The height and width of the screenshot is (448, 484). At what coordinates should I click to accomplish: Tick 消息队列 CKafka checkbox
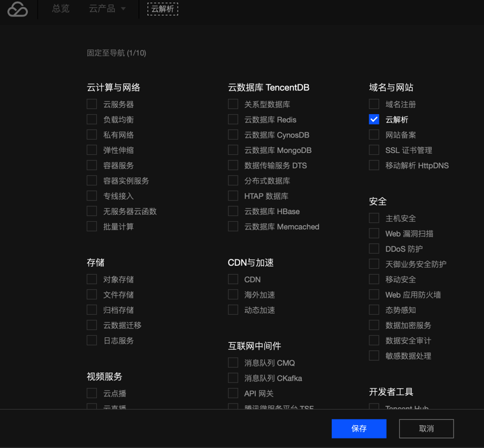click(233, 378)
